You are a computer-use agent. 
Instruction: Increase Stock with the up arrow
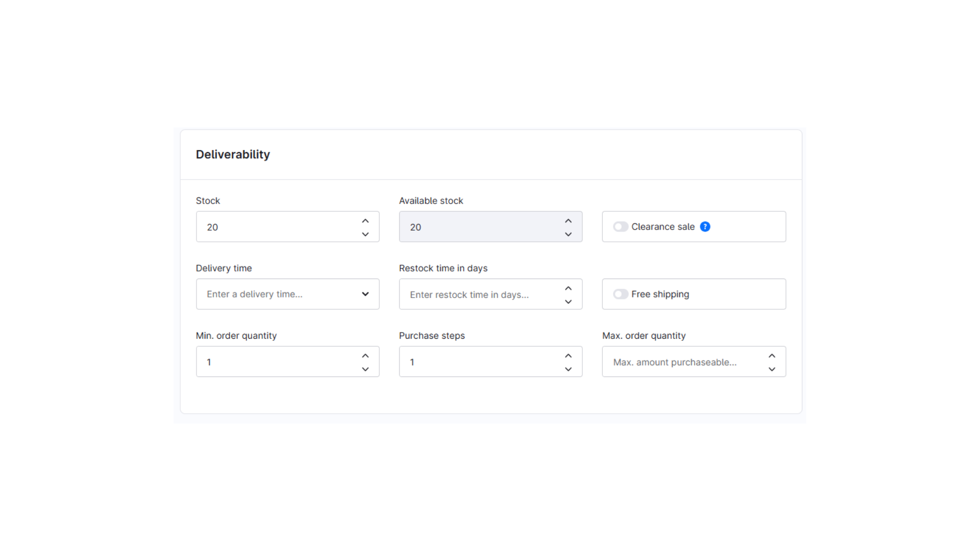[x=365, y=221]
